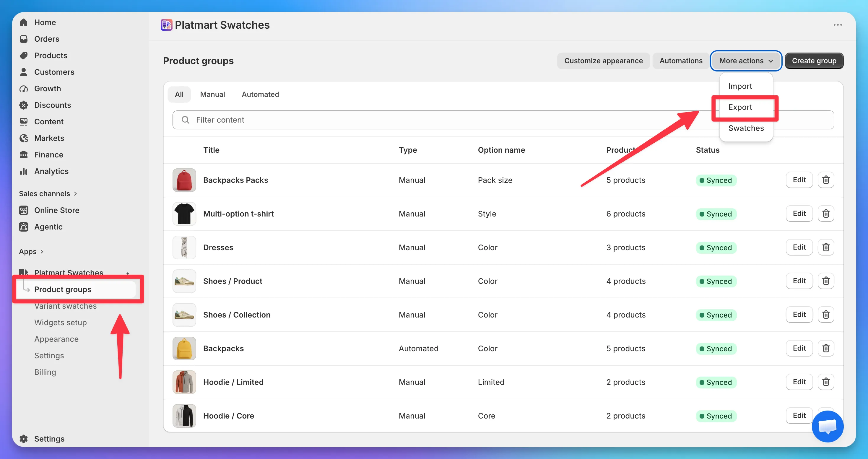The height and width of the screenshot is (459, 868).
Task: Open the chat support bubble
Action: coord(828,426)
